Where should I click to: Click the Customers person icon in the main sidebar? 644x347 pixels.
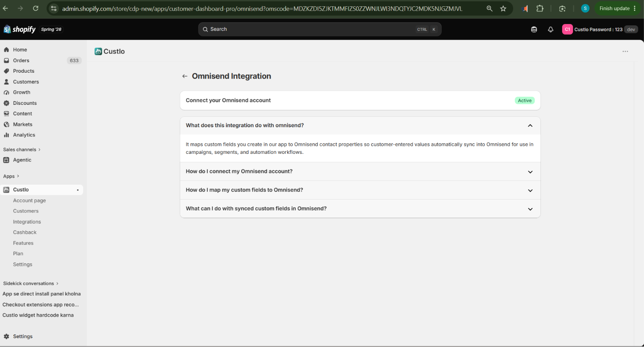pyautogui.click(x=6, y=82)
